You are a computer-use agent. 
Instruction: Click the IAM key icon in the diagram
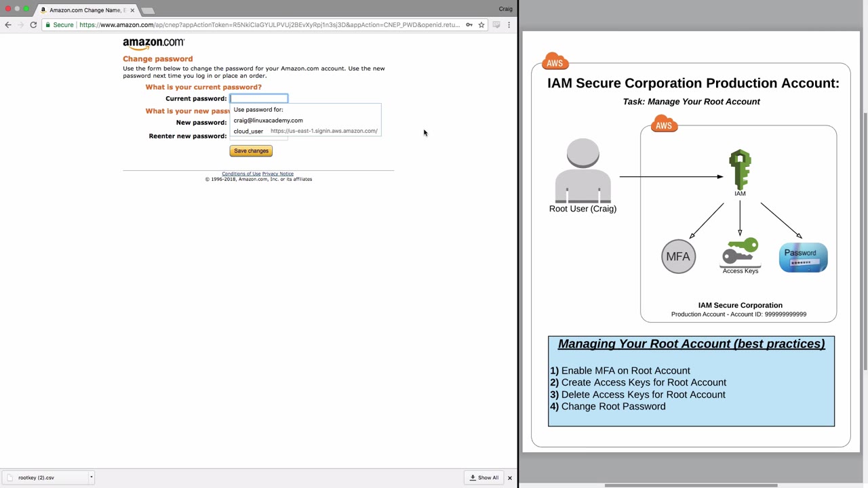(740, 169)
